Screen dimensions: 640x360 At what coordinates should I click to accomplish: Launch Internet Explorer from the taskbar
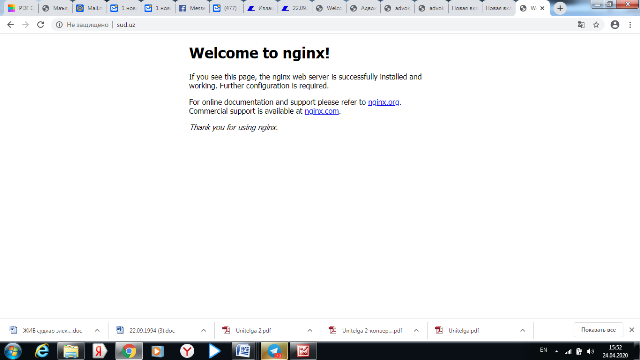(x=42, y=351)
